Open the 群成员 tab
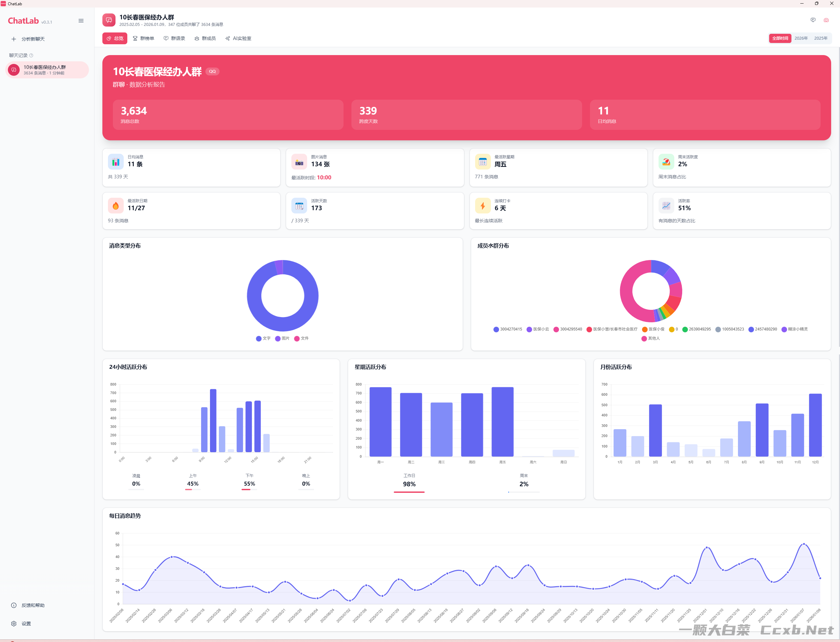 [205, 38]
